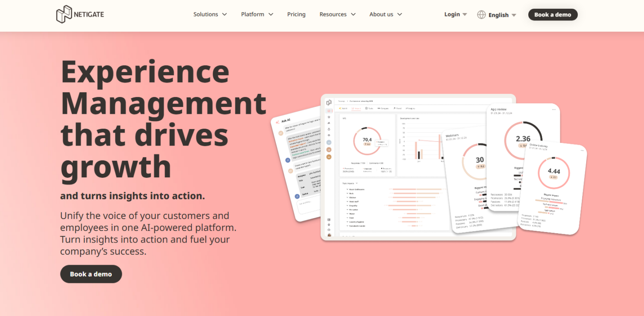Select the star icon in the dashboard sidebar
Screen dimensions: 644x316
328,118
